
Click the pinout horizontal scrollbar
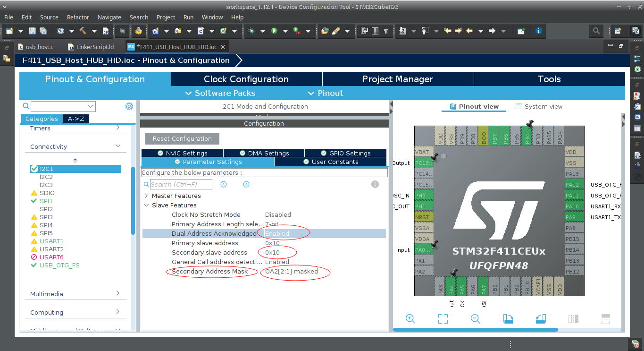[476, 329]
